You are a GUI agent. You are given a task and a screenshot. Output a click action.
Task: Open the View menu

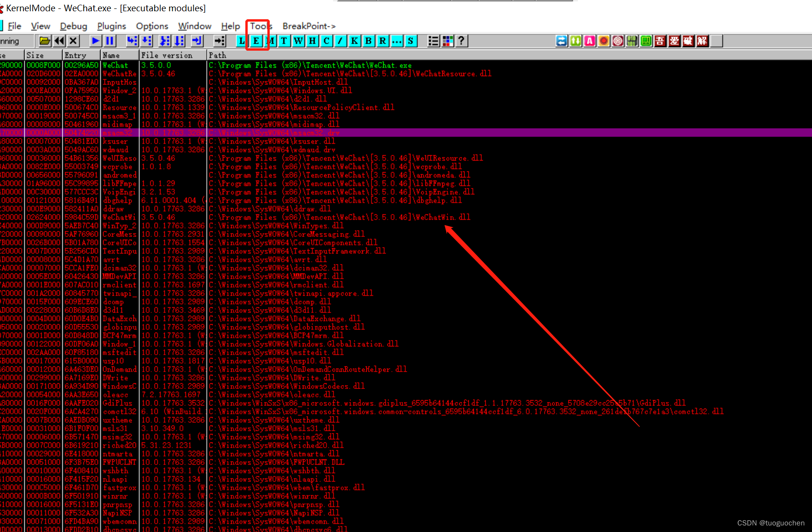40,26
